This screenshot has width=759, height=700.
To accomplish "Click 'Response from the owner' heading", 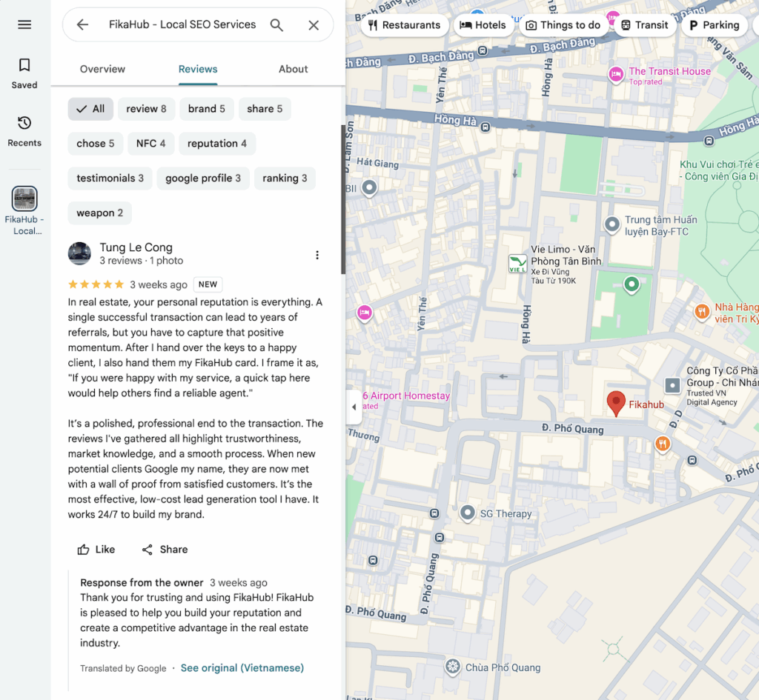I will pos(142,582).
